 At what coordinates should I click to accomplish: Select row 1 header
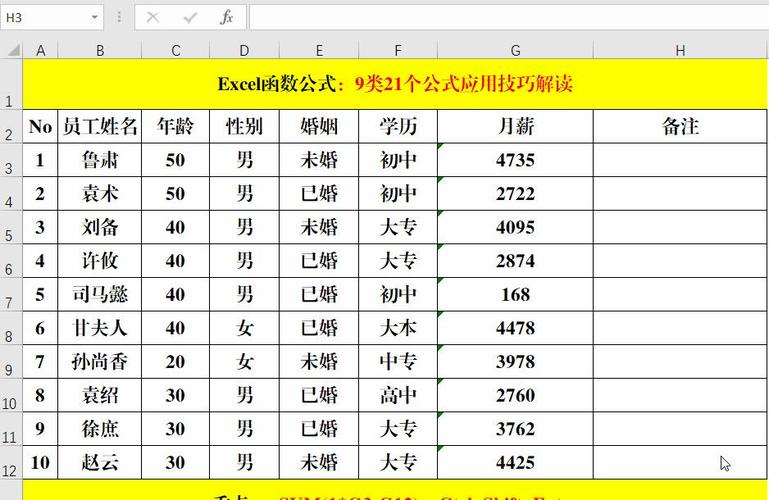[11, 84]
